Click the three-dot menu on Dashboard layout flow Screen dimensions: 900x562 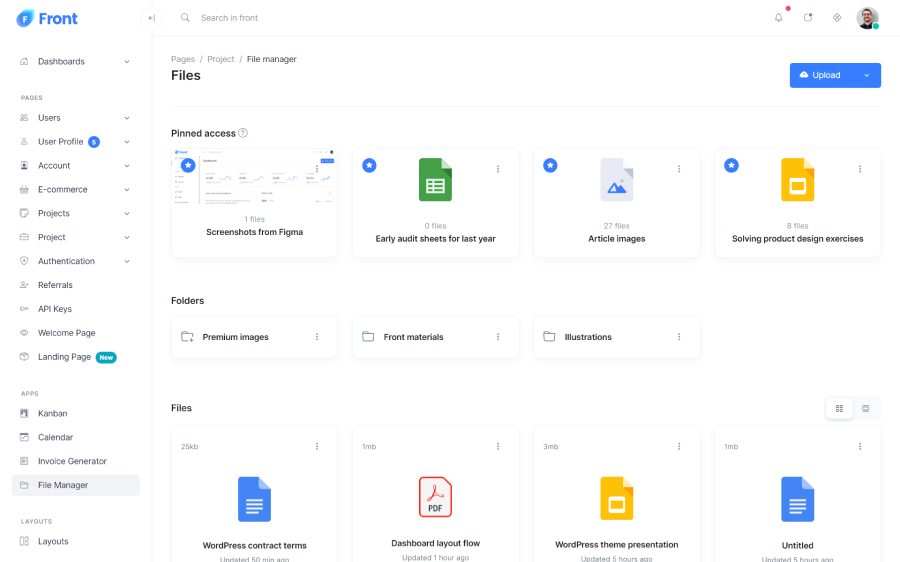tap(498, 446)
